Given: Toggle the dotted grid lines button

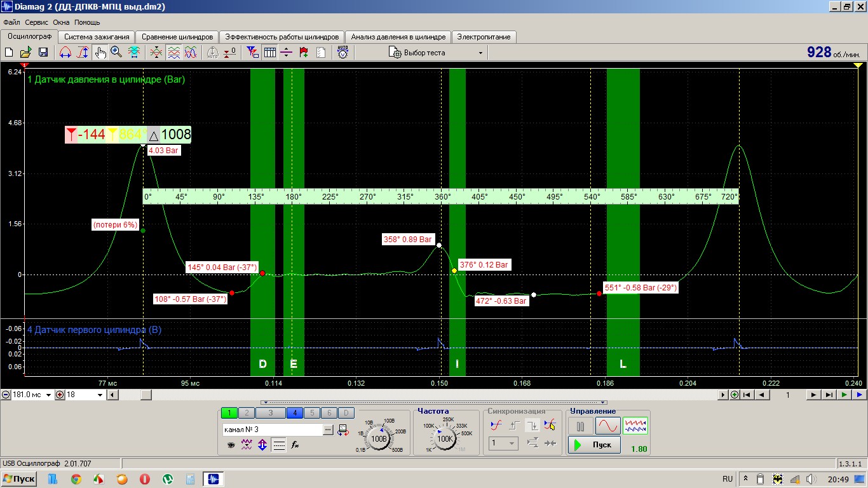Looking at the screenshot, I should tap(278, 445).
